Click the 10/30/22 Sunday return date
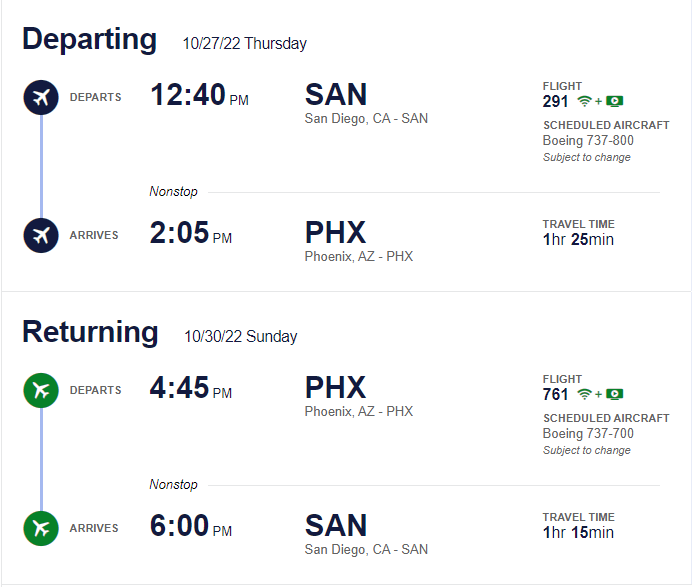 (x=241, y=337)
